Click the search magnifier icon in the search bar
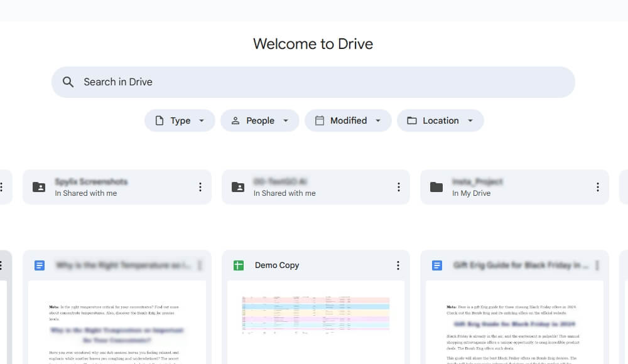 tap(68, 82)
